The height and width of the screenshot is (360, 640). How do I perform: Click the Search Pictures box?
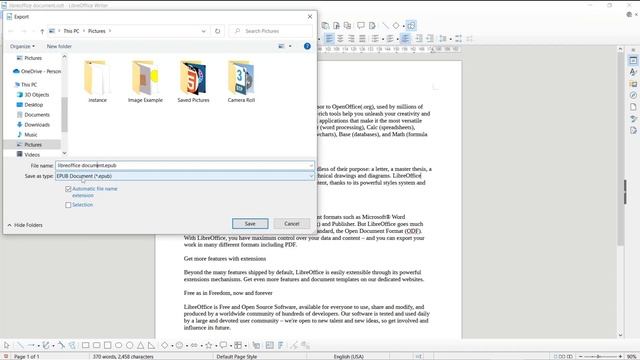click(271, 31)
